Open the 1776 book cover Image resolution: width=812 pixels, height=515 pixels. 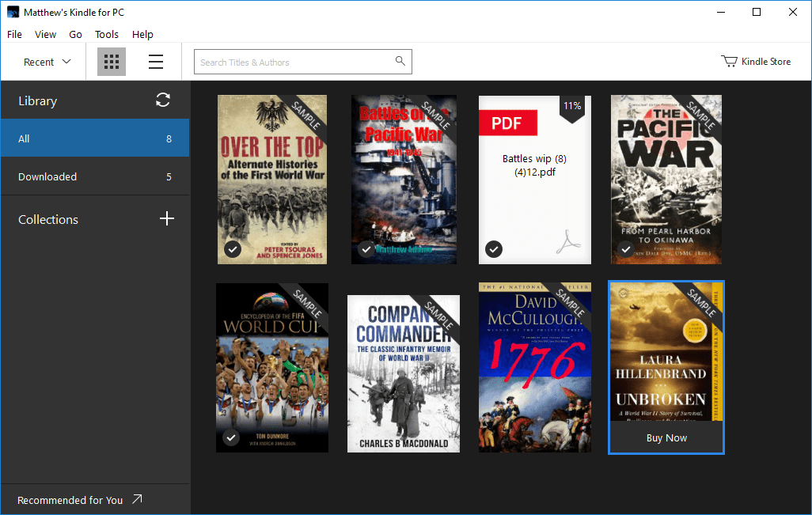tap(534, 367)
